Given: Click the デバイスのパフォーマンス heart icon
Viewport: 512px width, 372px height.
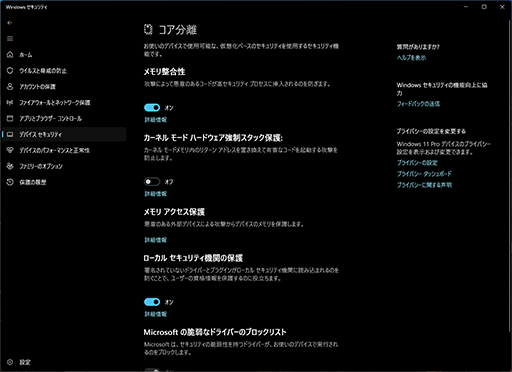Looking at the screenshot, I should point(10,150).
